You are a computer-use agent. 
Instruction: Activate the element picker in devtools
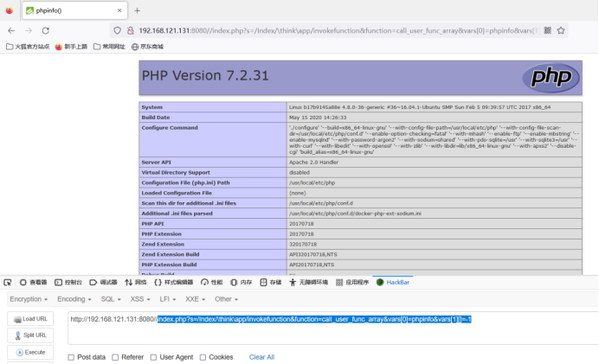(x=8, y=283)
